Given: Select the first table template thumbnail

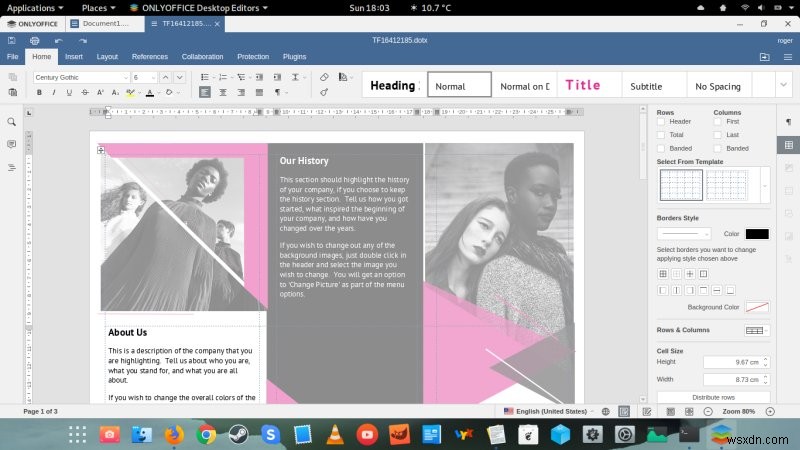Looking at the screenshot, I should (x=681, y=185).
